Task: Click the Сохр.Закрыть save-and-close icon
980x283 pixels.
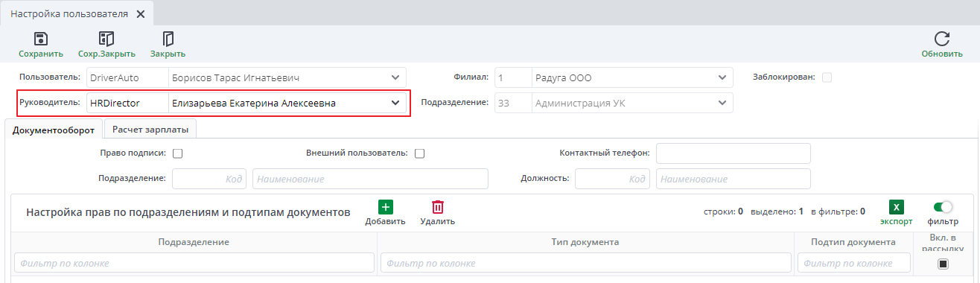Action: click(x=106, y=39)
